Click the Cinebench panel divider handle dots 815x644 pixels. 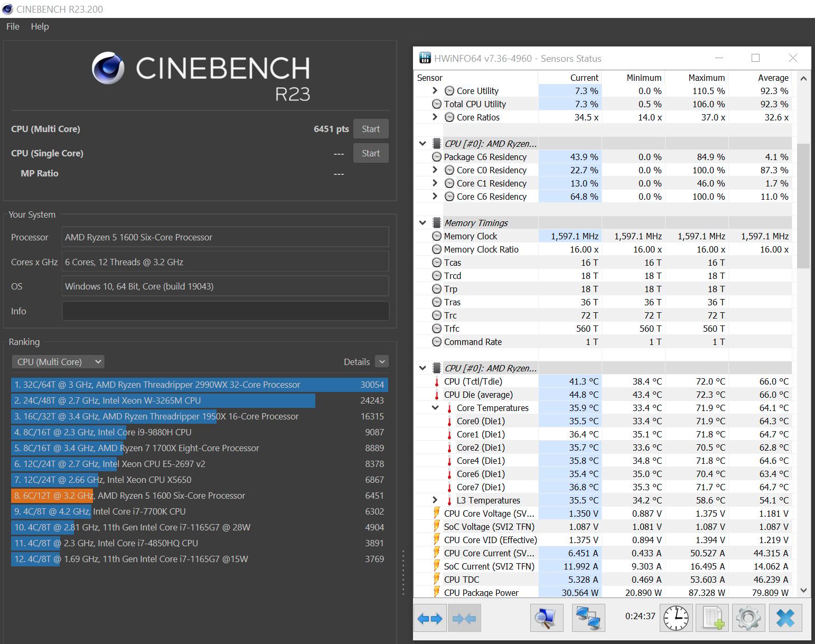(403, 574)
